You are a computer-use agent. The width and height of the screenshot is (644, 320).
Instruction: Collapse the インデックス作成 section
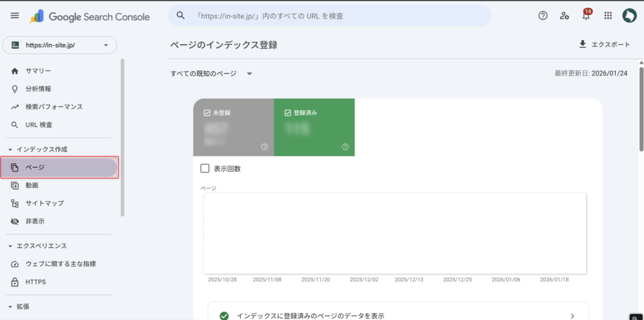click(x=11, y=150)
